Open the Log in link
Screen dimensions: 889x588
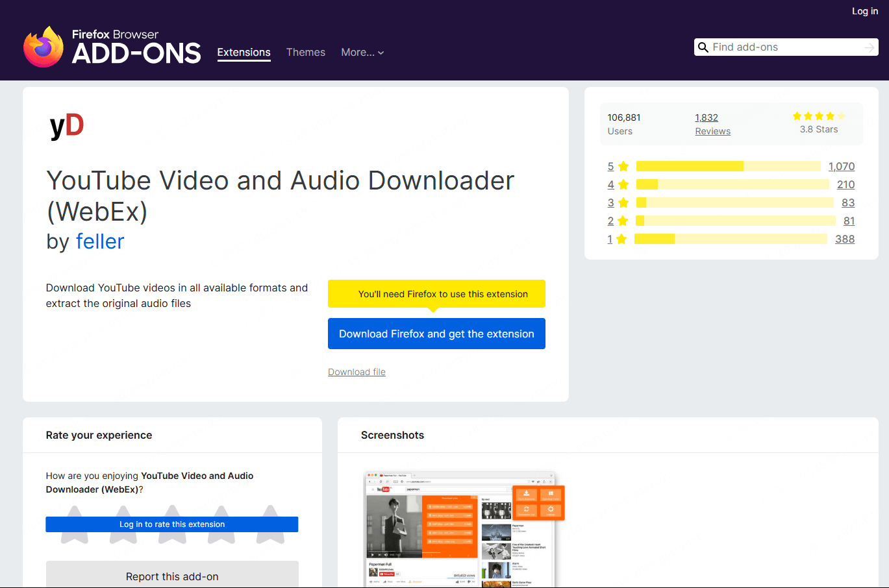865,11
